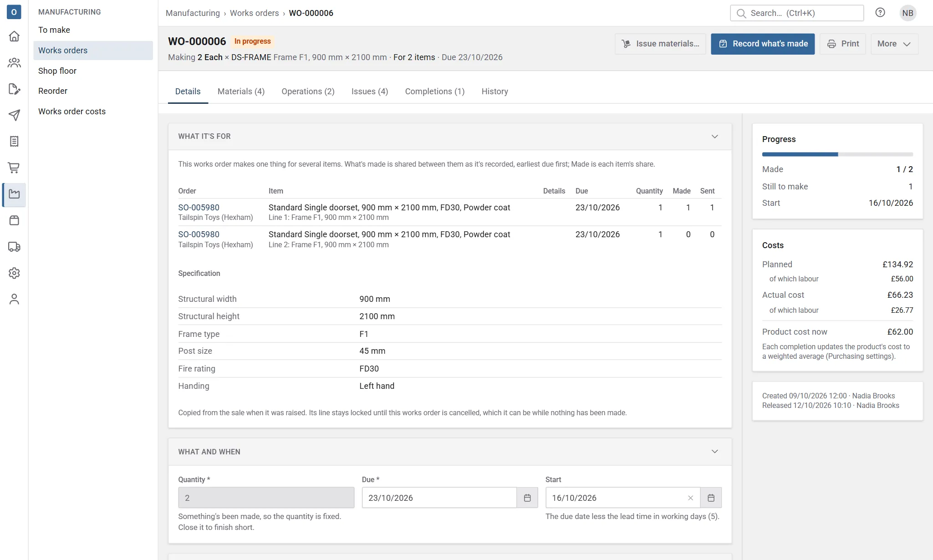Open SO-005980 link for Line 1

coord(199,208)
